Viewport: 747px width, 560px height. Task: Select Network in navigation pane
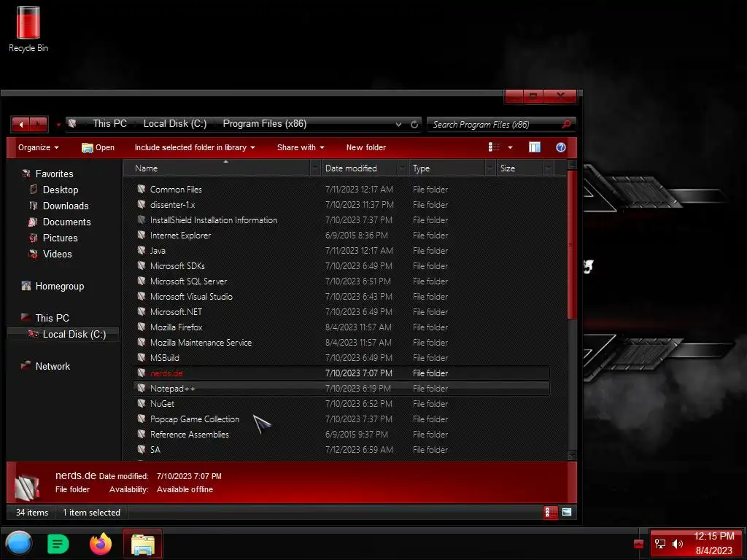[53, 366]
